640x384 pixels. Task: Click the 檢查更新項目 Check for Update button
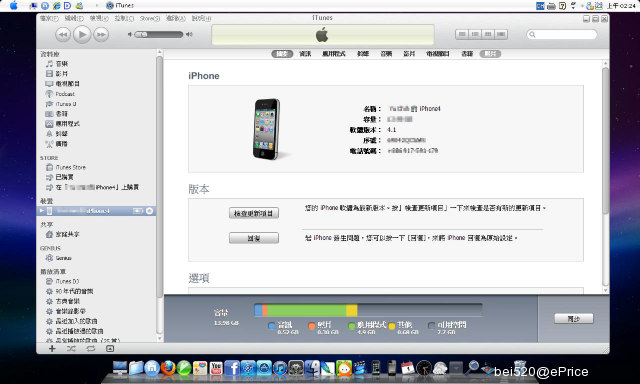coord(254,213)
